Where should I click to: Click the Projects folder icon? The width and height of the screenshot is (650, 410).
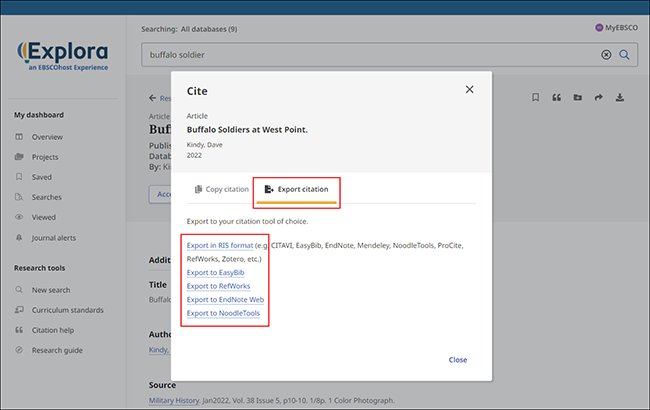19,157
